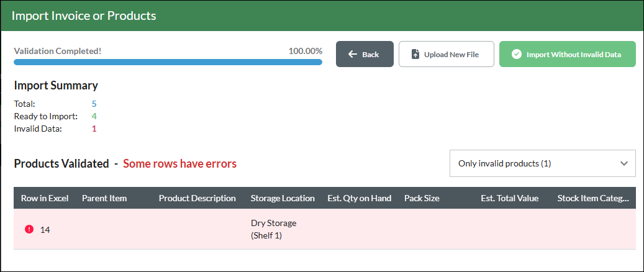Sort by Row in Excel column header
644x272 pixels.
click(x=45, y=198)
